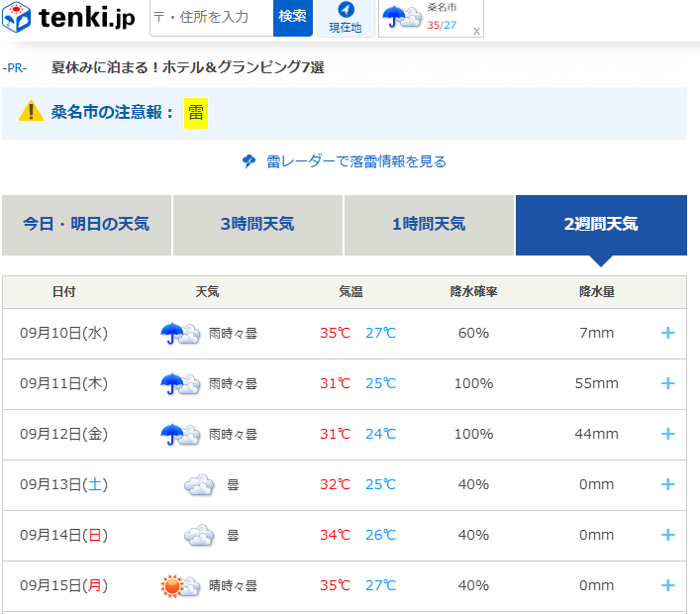
Task: Select the 1時間天気 tab
Action: tap(429, 225)
